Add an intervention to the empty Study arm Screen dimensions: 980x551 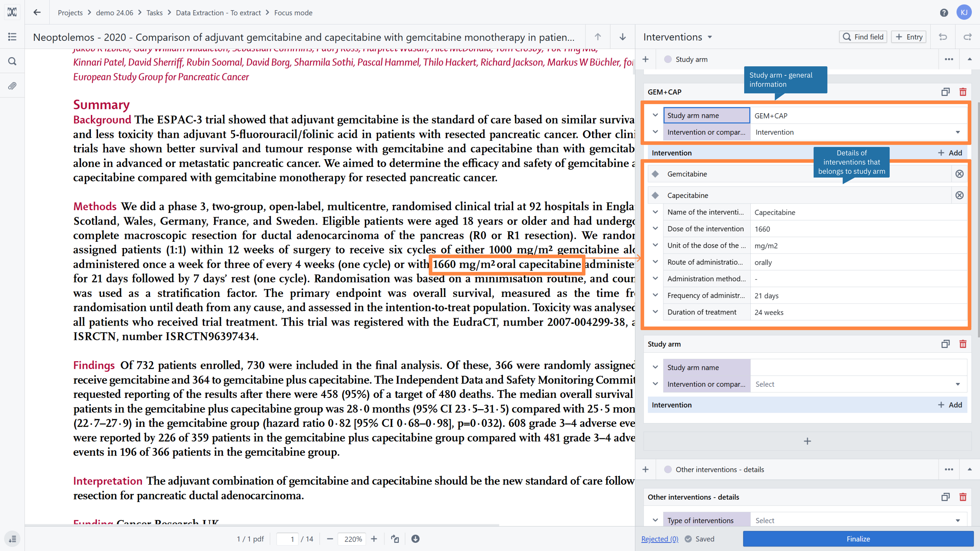coord(950,405)
